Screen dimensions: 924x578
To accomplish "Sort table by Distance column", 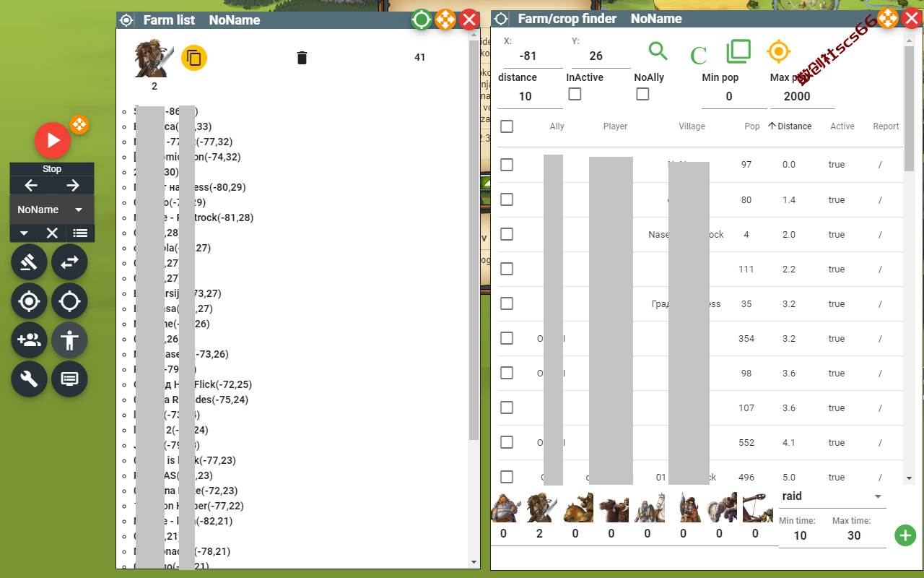I will tap(790, 126).
